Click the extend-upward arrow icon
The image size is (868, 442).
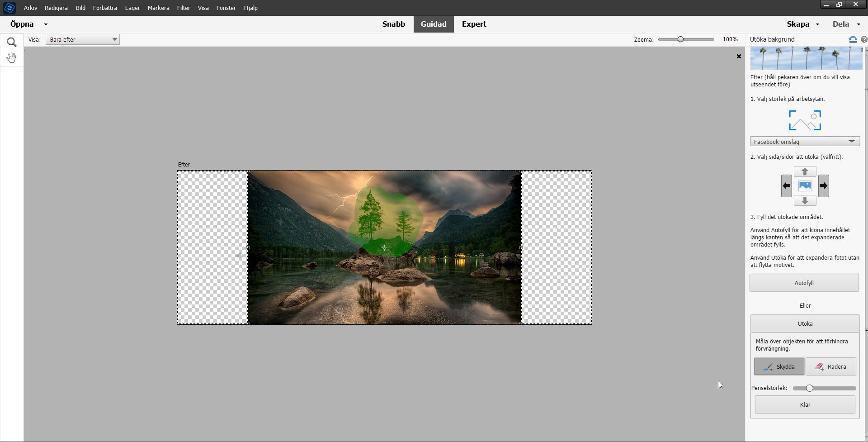coord(805,172)
